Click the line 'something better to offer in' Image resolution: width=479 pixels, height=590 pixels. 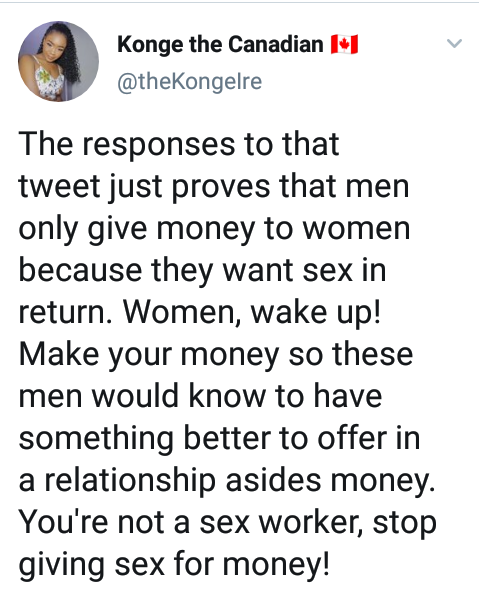[219, 439]
